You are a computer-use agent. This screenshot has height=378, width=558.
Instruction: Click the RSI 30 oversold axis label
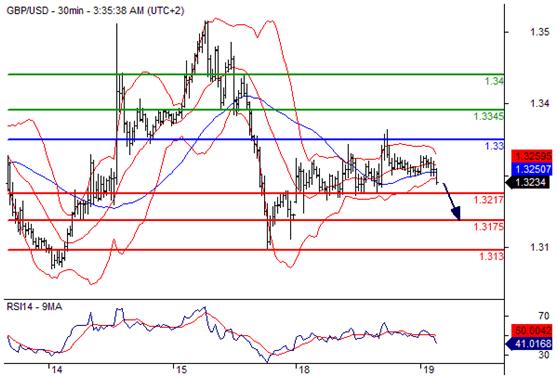pyautogui.click(x=543, y=355)
